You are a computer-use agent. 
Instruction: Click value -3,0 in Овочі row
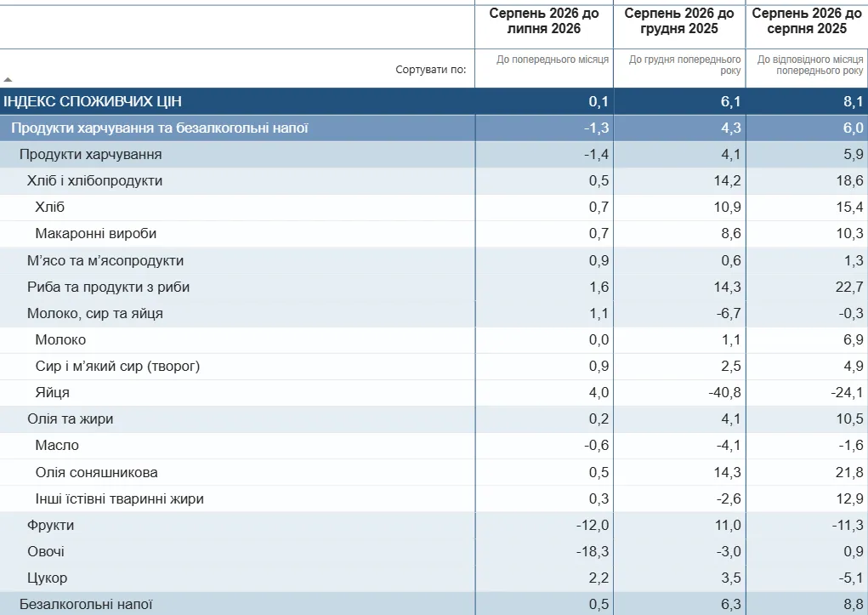coord(729,552)
